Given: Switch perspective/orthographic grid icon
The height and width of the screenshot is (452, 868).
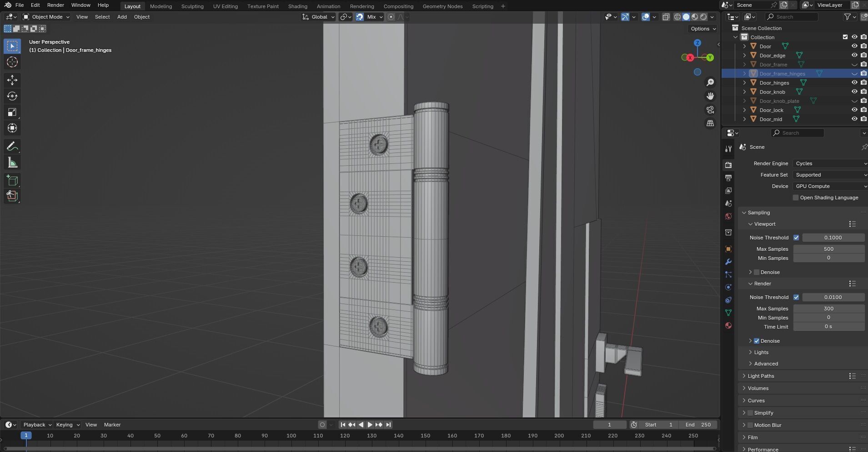Looking at the screenshot, I should [x=710, y=123].
